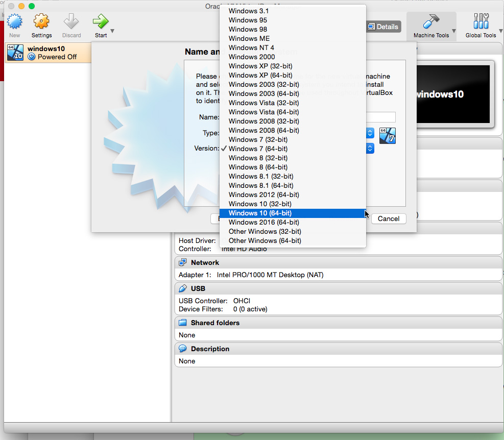
Task: Select Windows 8.1 (64-bit)
Action: pyautogui.click(x=293, y=185)
